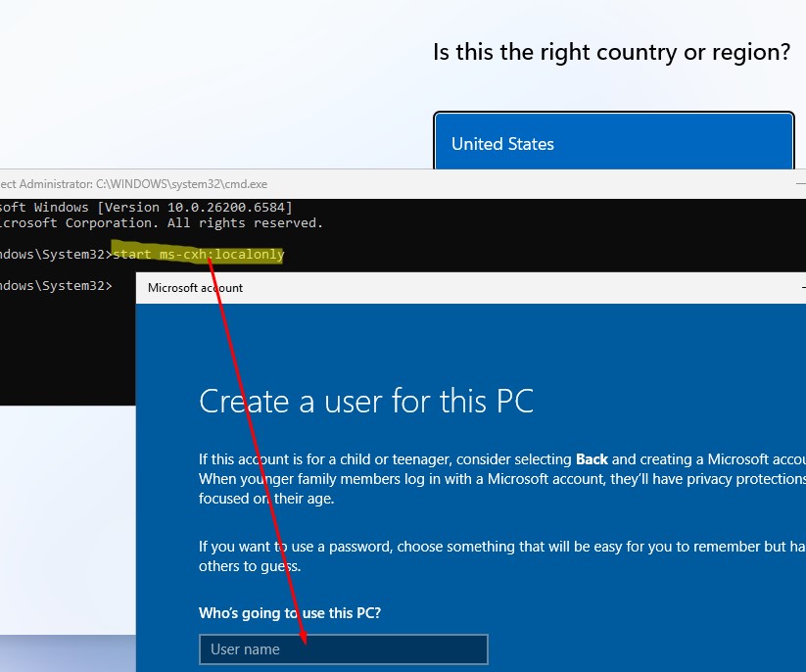Click the others to guess text line
806x672 pixels.
coord(250,566)
